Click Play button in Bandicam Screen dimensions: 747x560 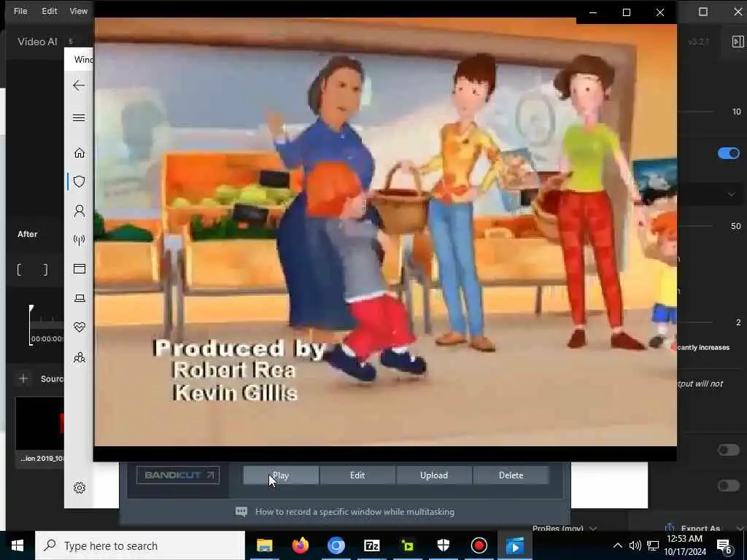pyautogui.click(x=281, y=475)
